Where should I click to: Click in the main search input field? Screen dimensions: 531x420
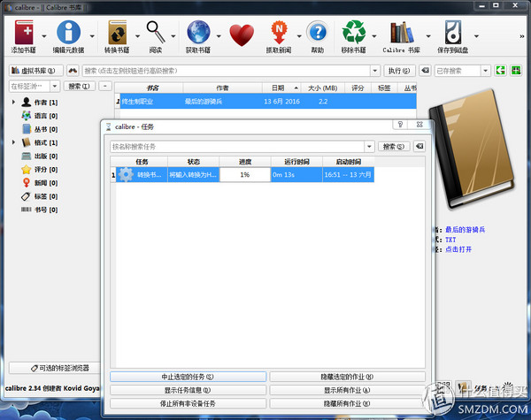click(x=227, y=71)
